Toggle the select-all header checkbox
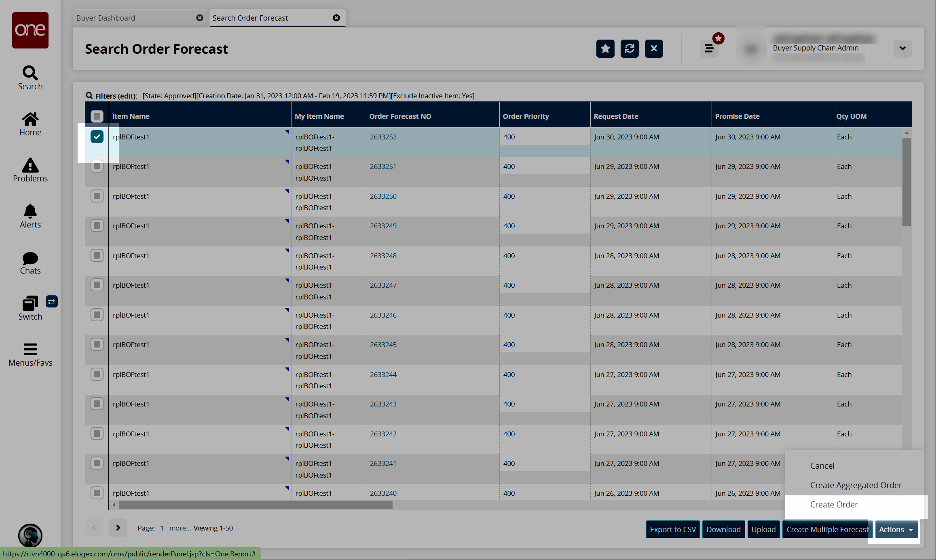This screenshot has width=936, height=560. click(97, 116)
